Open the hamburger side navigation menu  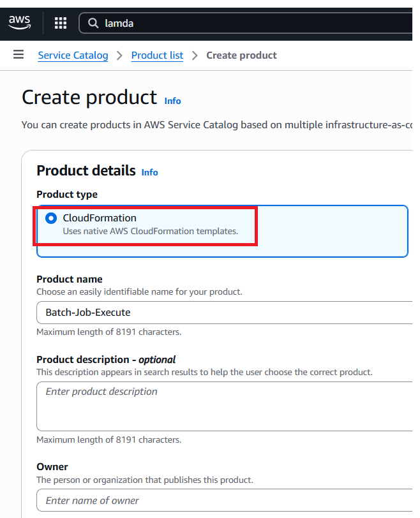pyautogui.click(x=19, y=55)
